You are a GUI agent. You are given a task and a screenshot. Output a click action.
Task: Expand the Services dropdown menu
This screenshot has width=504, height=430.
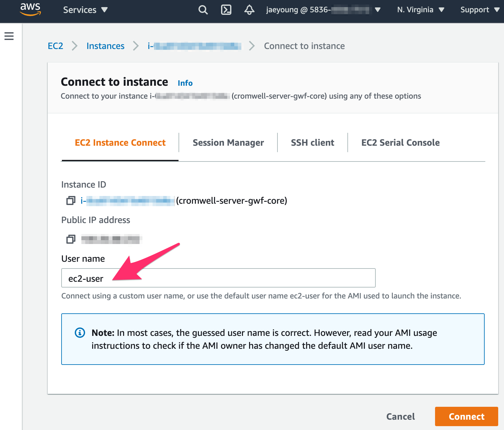(85, 10)
